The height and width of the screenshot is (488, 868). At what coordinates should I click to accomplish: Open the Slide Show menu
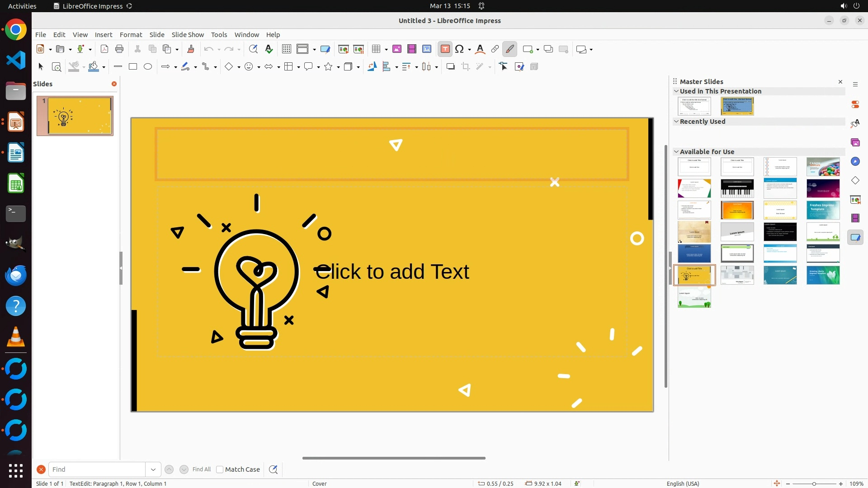[x=188, y=35]
